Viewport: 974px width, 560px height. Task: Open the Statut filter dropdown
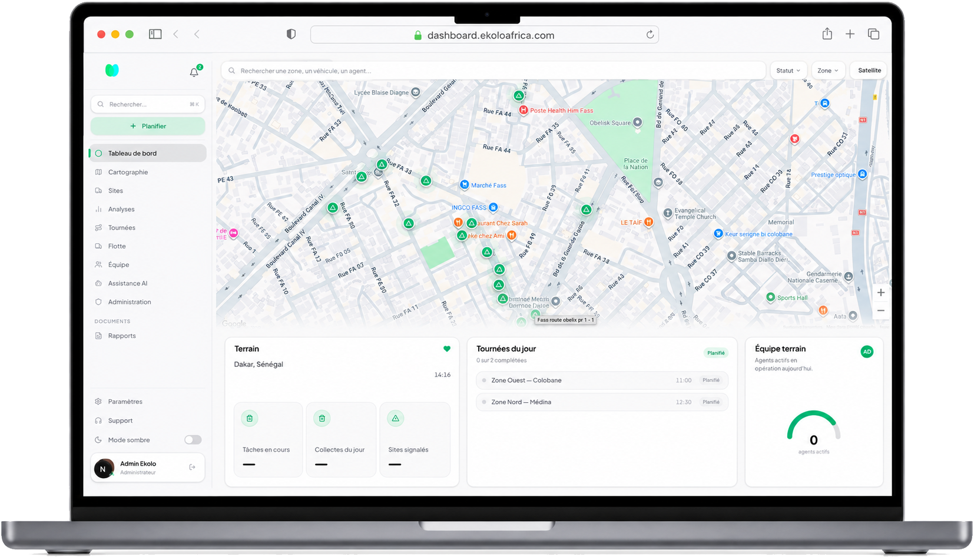pos(788,71)
